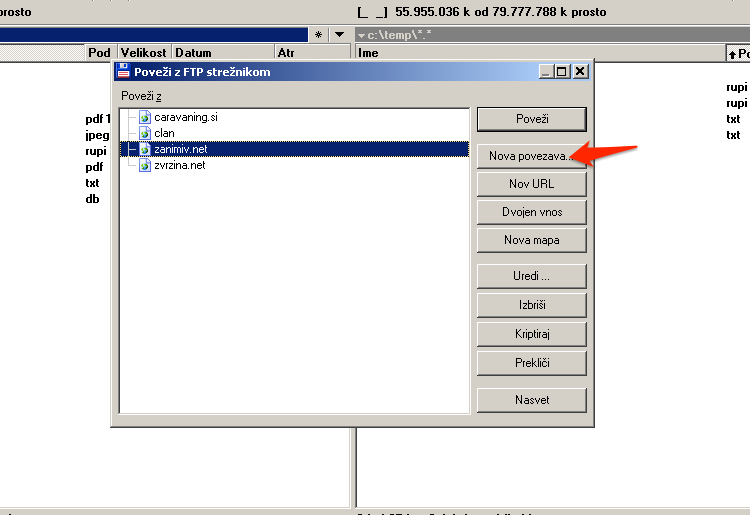Select the caravaning.si entry
Viewport: 750px width, 515px height.
(x=186, y=117)
